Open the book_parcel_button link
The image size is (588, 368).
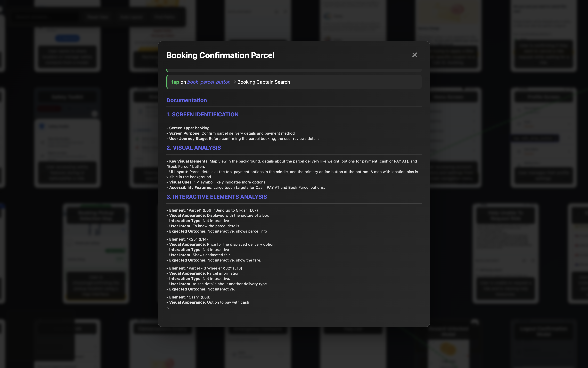[x=209, y=82]
